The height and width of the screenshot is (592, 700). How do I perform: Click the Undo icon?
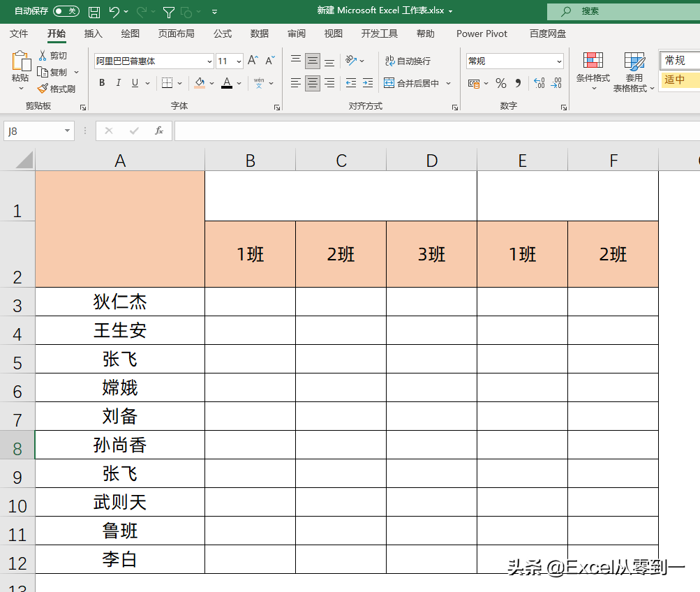click(115, 11)
